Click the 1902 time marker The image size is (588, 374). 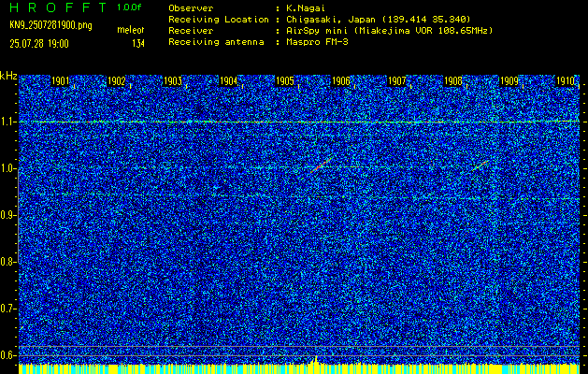click(x=116, y=81)
